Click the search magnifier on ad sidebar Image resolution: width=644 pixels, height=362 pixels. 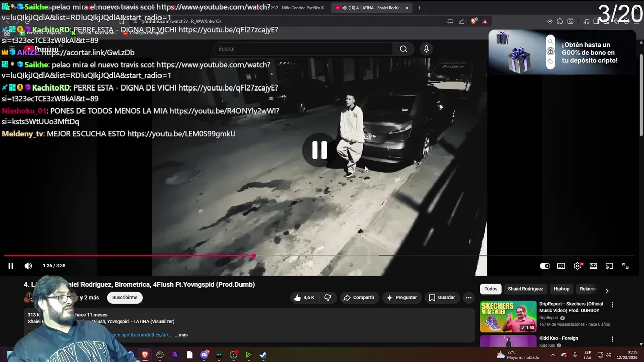tap(551, 42)
